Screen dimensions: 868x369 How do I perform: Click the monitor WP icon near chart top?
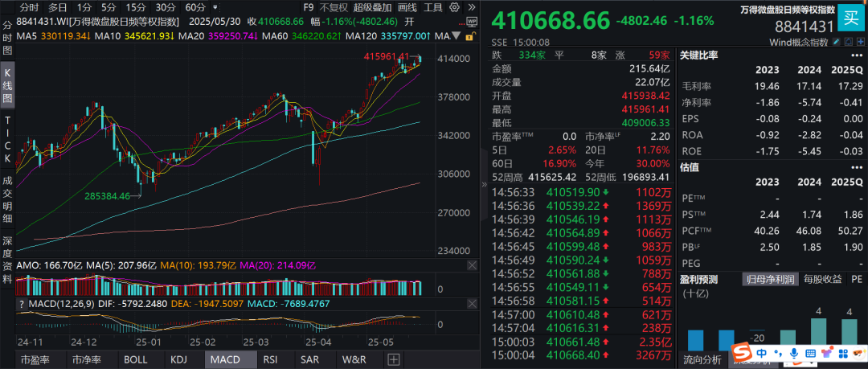pyautogui.click(x=472, y=23)
